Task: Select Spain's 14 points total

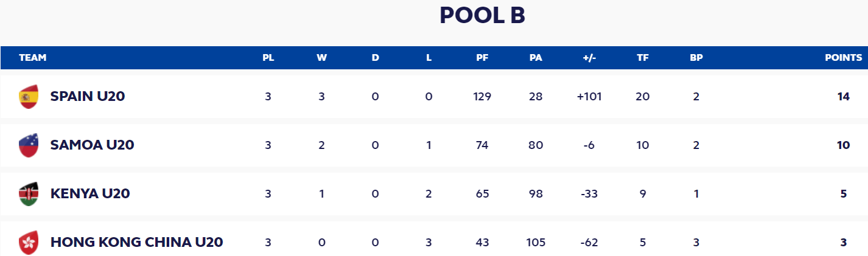Action: tap(843, 96)
